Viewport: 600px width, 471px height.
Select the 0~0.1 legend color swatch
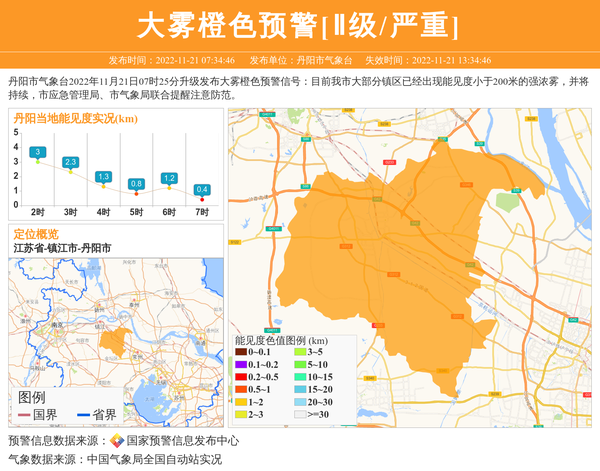(241, 353)
